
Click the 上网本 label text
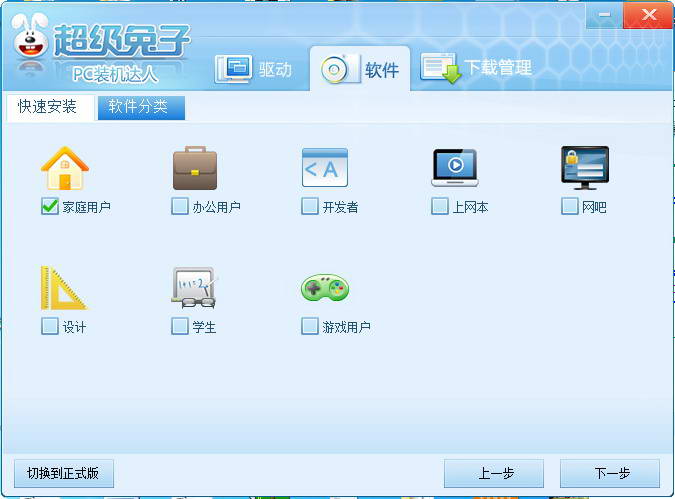[471, 207]
